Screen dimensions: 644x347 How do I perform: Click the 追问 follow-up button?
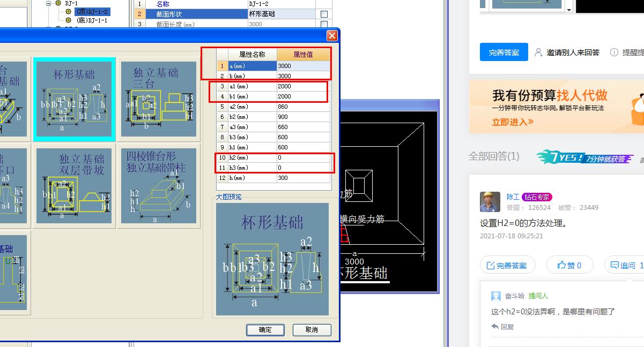(x=624, y=265)
